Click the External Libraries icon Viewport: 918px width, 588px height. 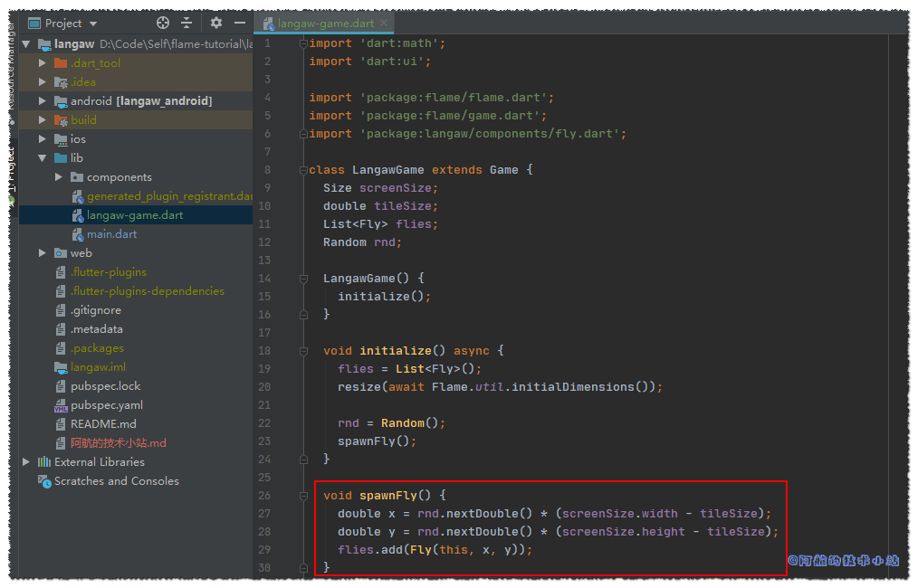pyautogui.click(x=43, y=462)
